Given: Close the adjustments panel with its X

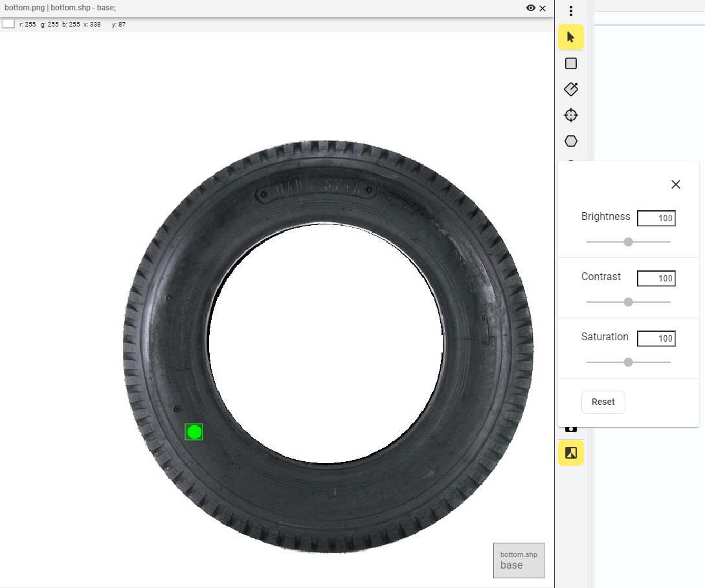Looking at the screenshot, I should click(675, 184).
